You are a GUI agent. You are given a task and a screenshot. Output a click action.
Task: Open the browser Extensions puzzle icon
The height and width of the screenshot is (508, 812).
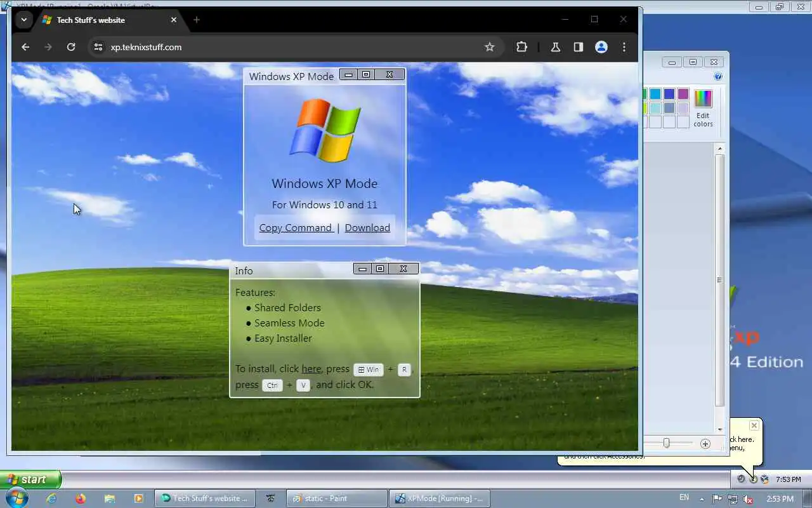(521, 47)
